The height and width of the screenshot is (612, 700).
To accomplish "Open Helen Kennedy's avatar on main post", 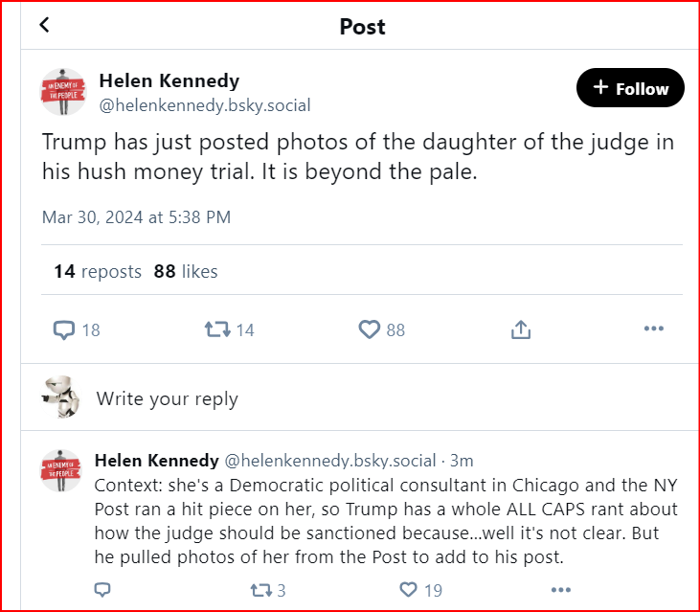I will coord(63,92).
